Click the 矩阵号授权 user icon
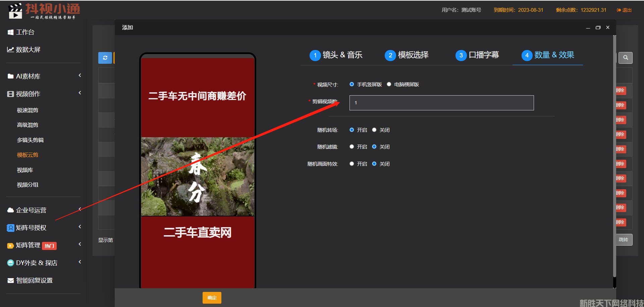This screenshot has width=644, height=307. 10,228
